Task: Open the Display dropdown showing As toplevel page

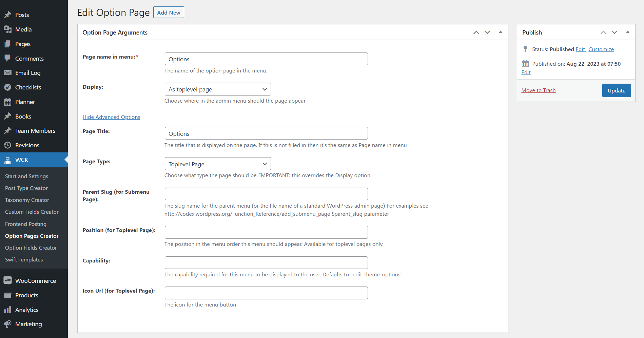Action: [x=217, y=89]
